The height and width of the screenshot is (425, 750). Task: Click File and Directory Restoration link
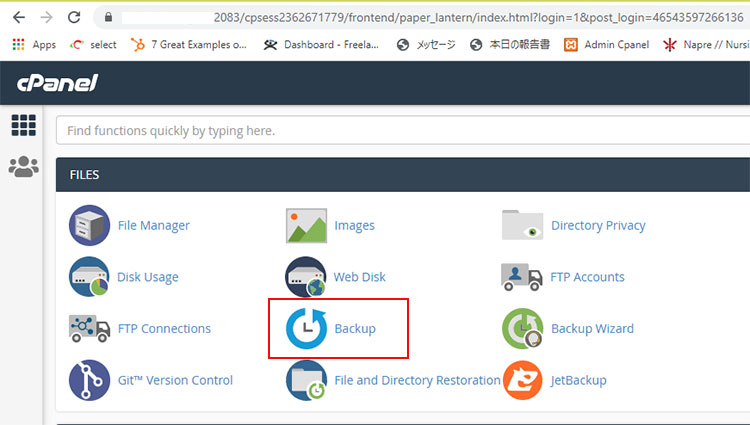click(x=417, y=381)
